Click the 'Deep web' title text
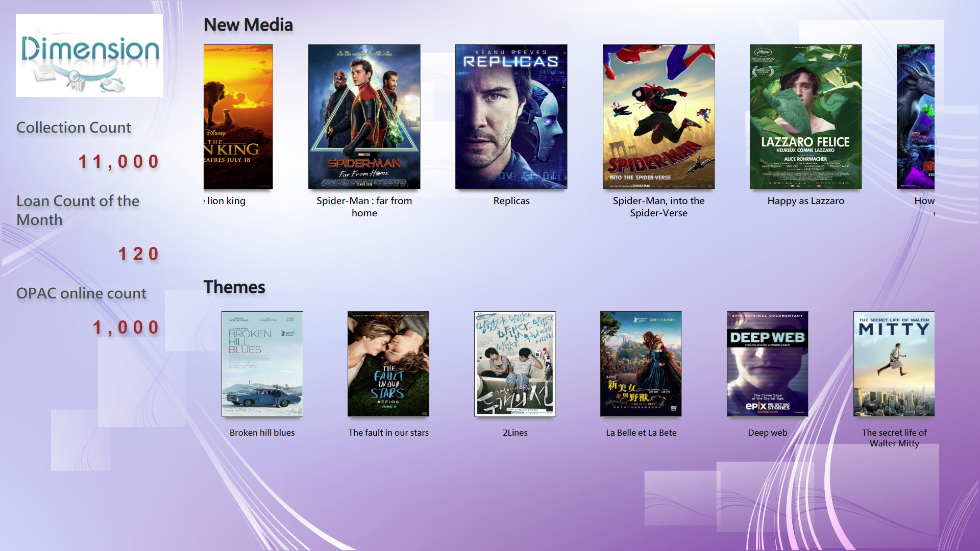Viewport: 980px width, 551px height. click(768, 433)
